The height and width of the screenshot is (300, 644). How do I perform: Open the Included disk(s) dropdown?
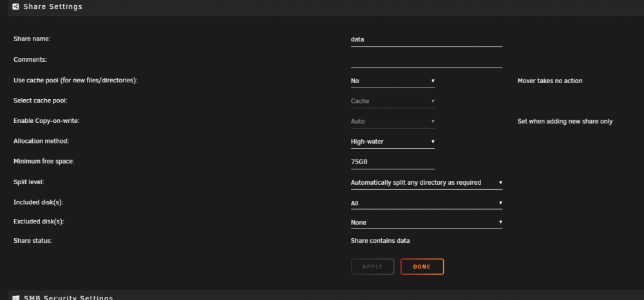click(x=426, y=203)
